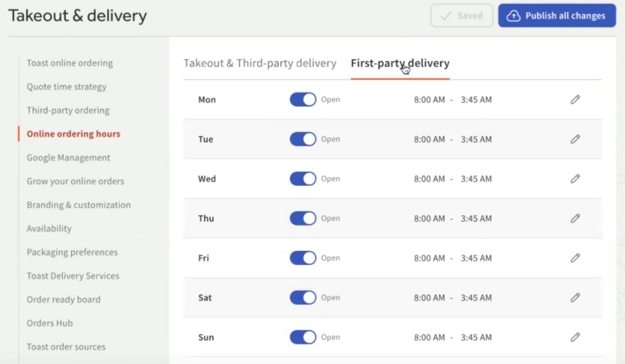Click pencil icon for Friday row

click(575, 258)
